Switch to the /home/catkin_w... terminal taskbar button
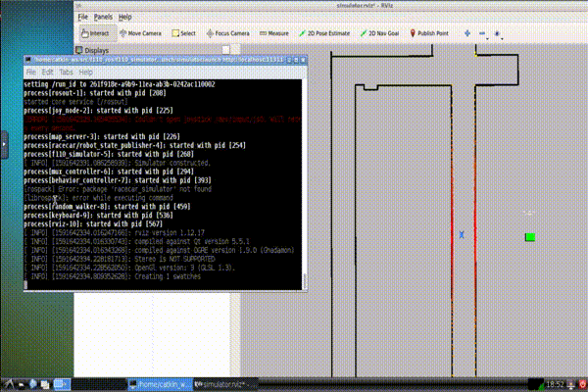Viewport: 588px width, 392px height. (160, 384)
